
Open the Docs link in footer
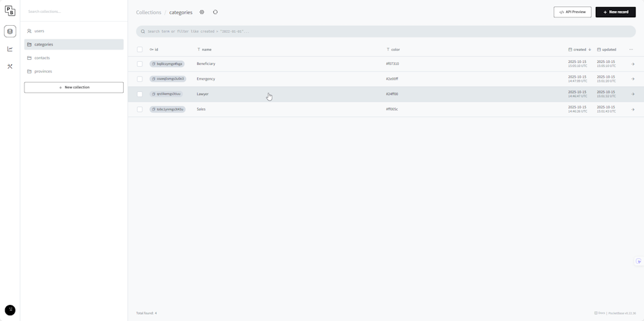(600, 313)
